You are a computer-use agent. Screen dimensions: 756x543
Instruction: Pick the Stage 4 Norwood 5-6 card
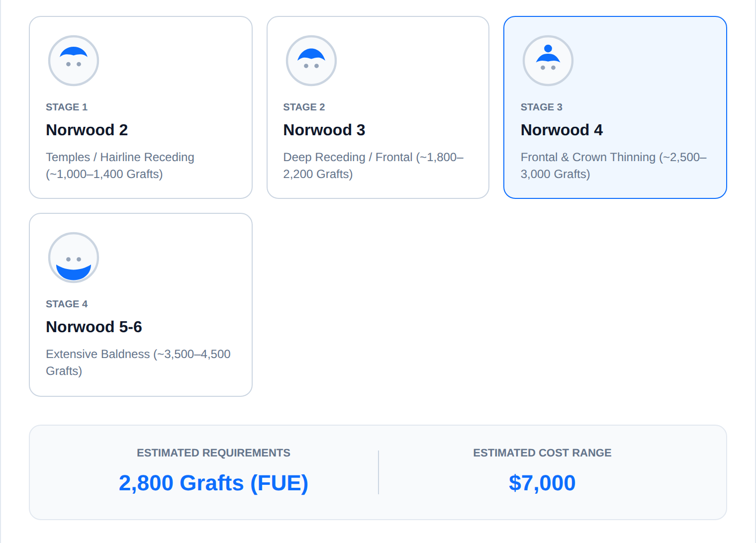[141, 305]
